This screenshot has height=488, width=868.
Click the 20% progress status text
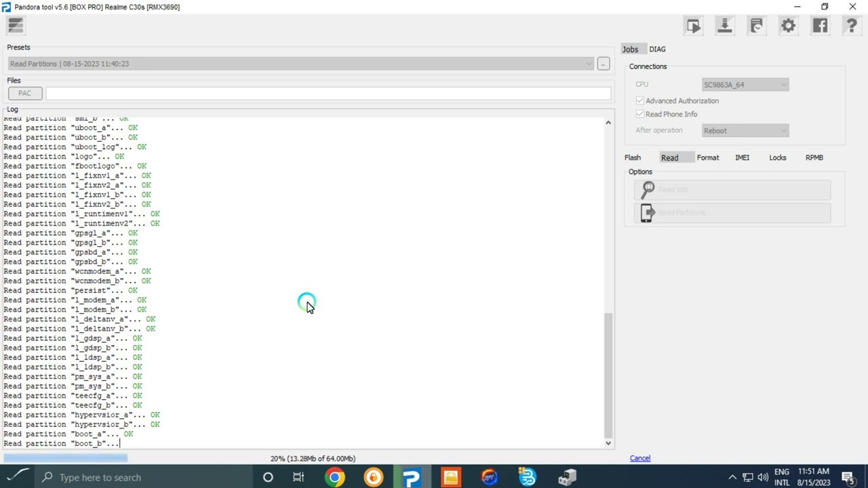pyautogui.click(x=313, y=459)
